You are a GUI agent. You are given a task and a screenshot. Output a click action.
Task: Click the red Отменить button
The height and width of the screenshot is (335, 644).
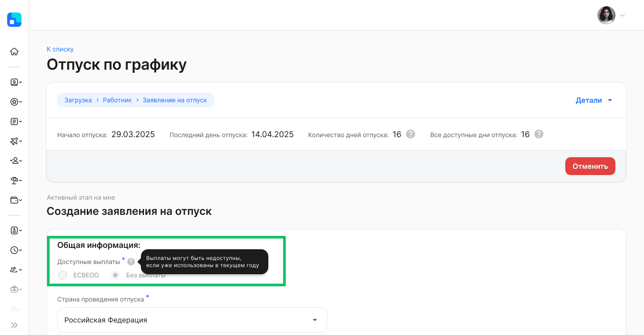point(590,166)
